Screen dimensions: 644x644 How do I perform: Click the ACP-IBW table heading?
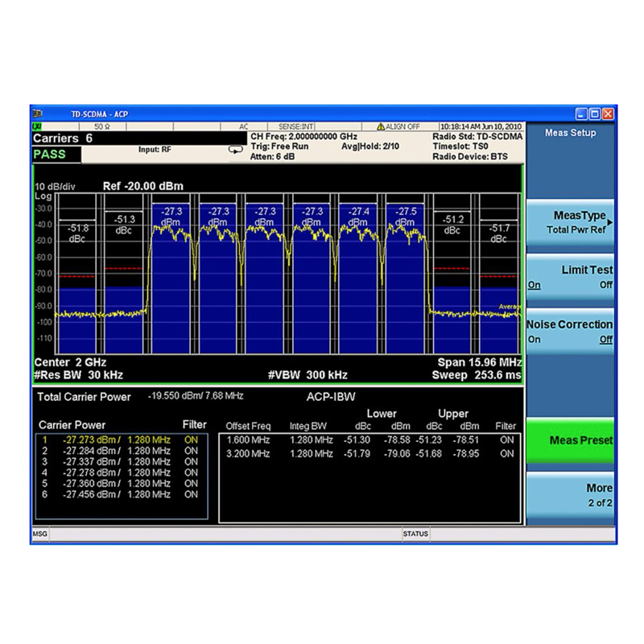coord(331,397)
